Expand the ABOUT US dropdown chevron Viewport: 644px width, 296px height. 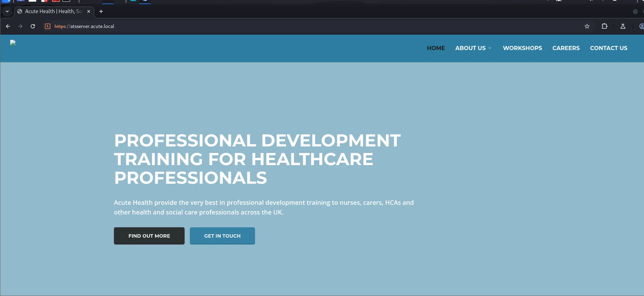[490, 48]
